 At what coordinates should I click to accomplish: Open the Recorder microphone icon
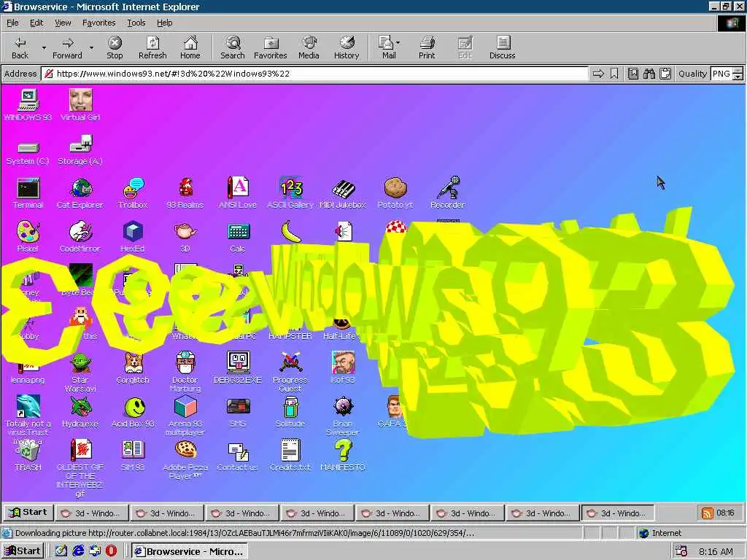coord(447,192)
